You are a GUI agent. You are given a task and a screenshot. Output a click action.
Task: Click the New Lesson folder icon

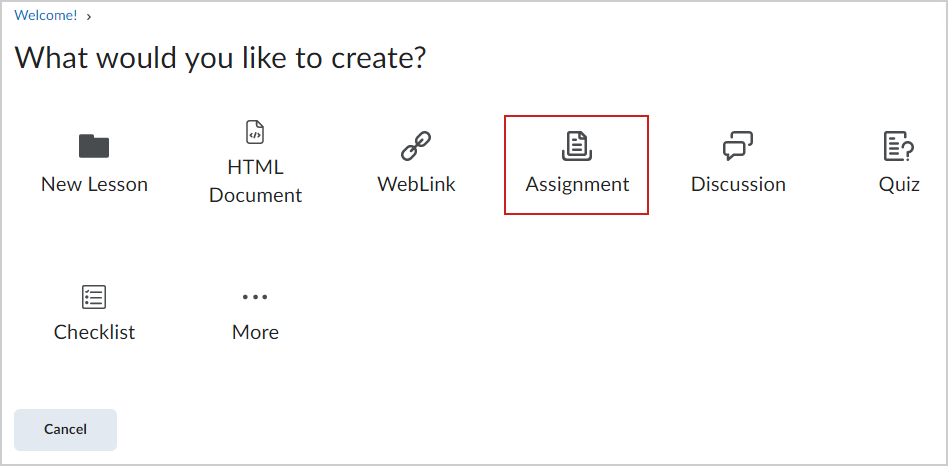[x=94, y=146]
